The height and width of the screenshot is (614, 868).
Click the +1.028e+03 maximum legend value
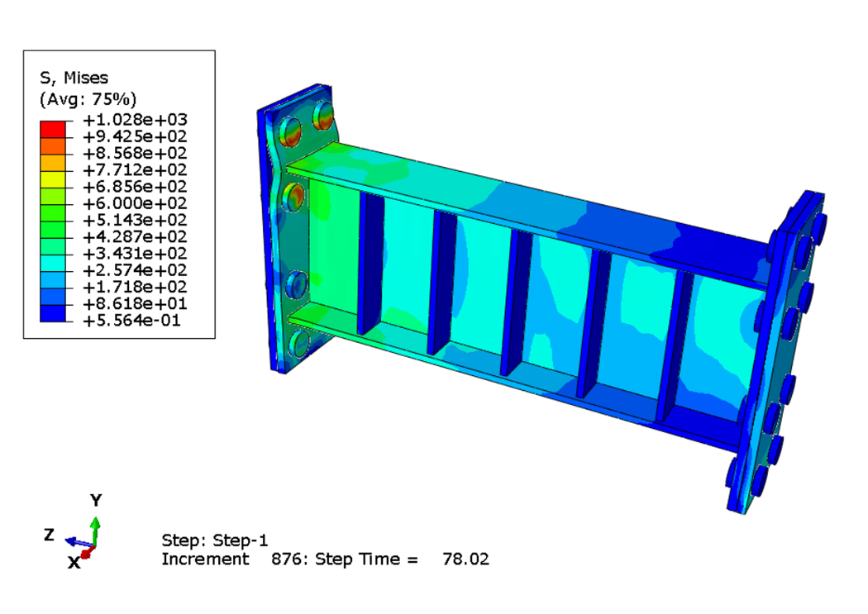(x=134, y=120)
